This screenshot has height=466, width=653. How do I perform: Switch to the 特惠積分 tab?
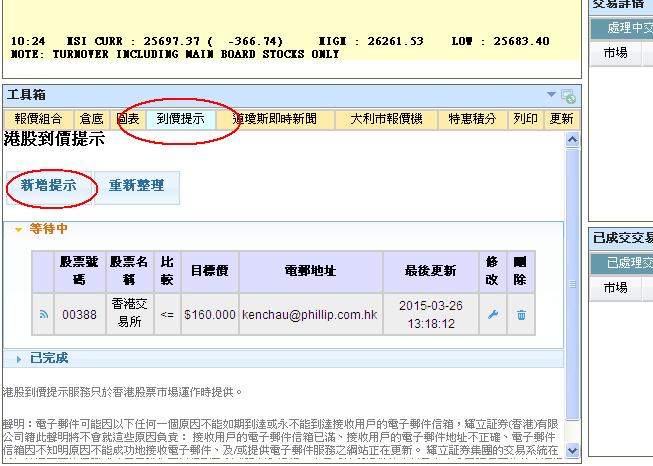click(473, 119)
